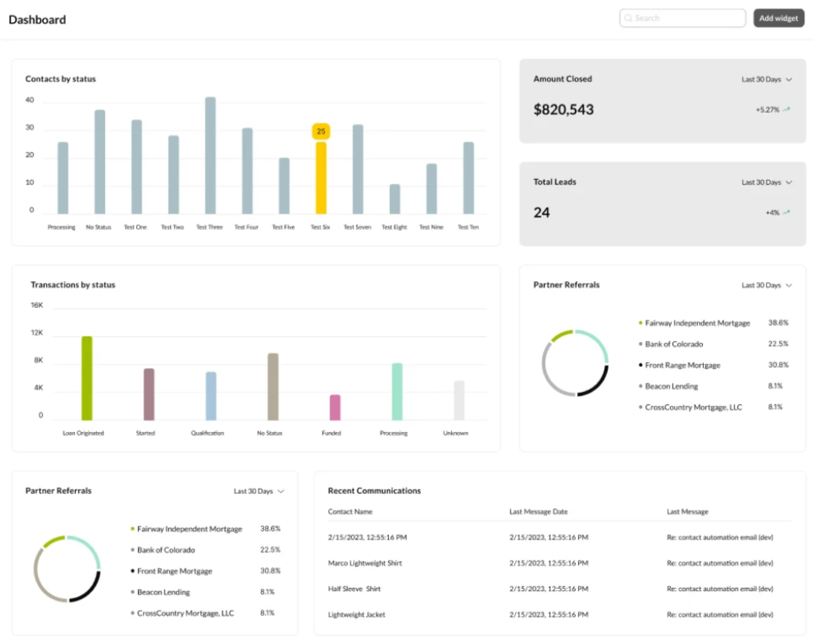
Task: Click the Contact Name column header
Action: tap(350, 511)
